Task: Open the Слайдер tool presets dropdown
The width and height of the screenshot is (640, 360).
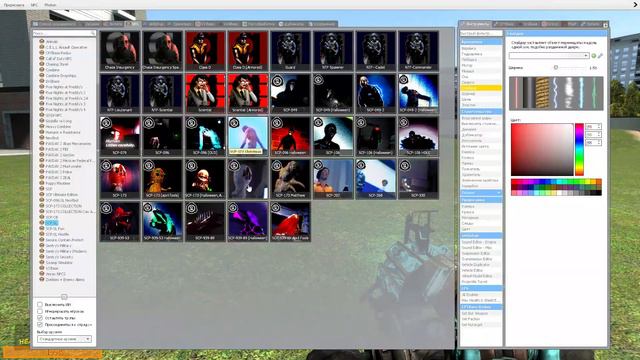Action: coord(549,56)
